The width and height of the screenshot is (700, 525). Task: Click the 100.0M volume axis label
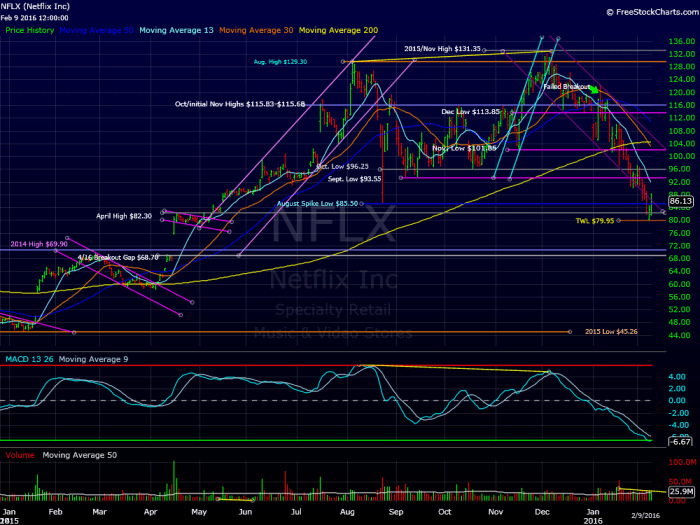[682, 462]
